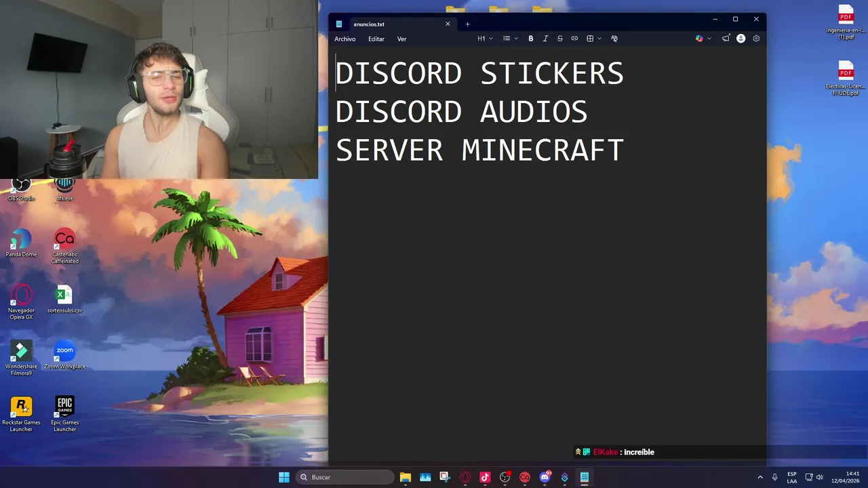Open Snipping Tool from taskbar

pyautogui.click(x=445, y=477)
